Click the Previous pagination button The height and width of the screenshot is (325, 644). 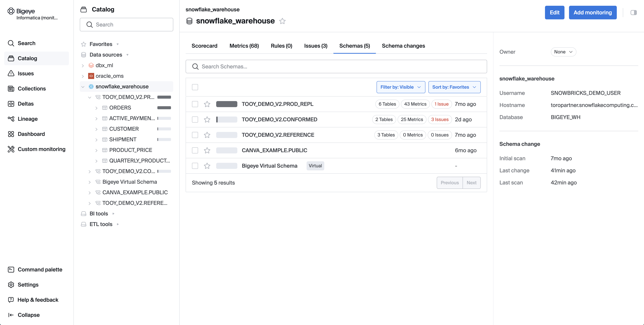(449, 183)
